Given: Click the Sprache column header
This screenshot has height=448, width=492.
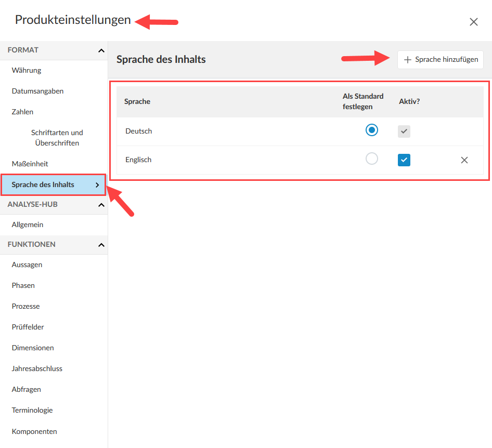Looking at the screenshot, I should (x=137, y=101).
